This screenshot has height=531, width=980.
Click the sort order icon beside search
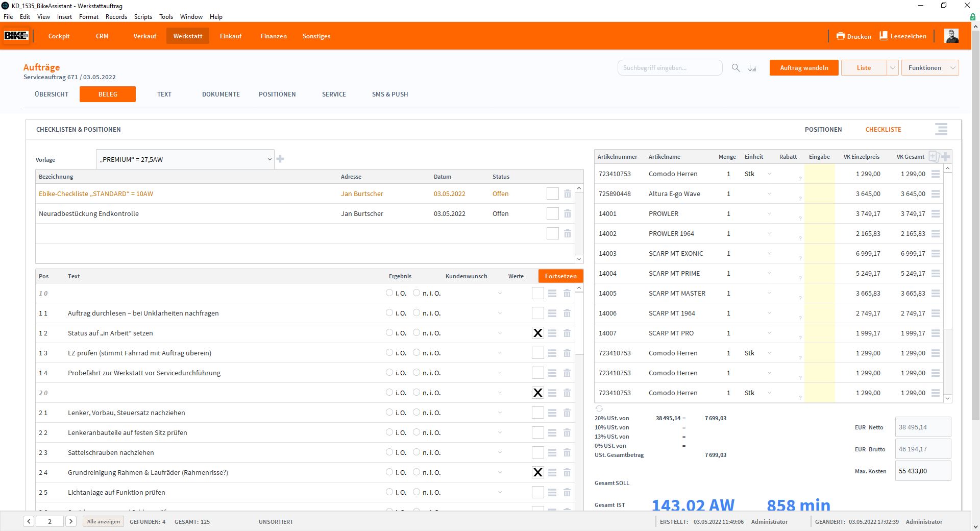pyautogui.click(x=752, y=68)
